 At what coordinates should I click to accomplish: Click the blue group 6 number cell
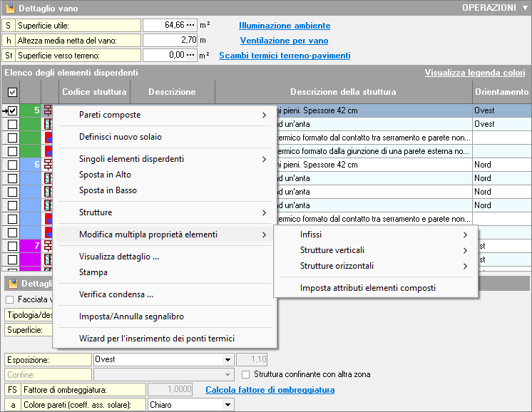click(31, 165)
